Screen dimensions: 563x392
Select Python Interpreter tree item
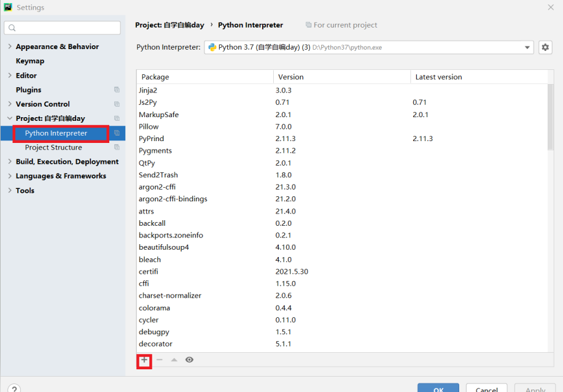click(56, 133)
